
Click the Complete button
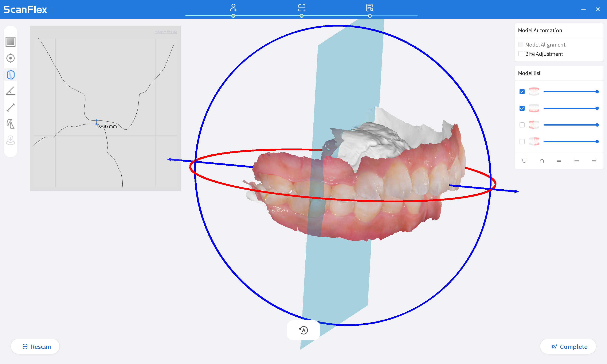coord(568,346)
